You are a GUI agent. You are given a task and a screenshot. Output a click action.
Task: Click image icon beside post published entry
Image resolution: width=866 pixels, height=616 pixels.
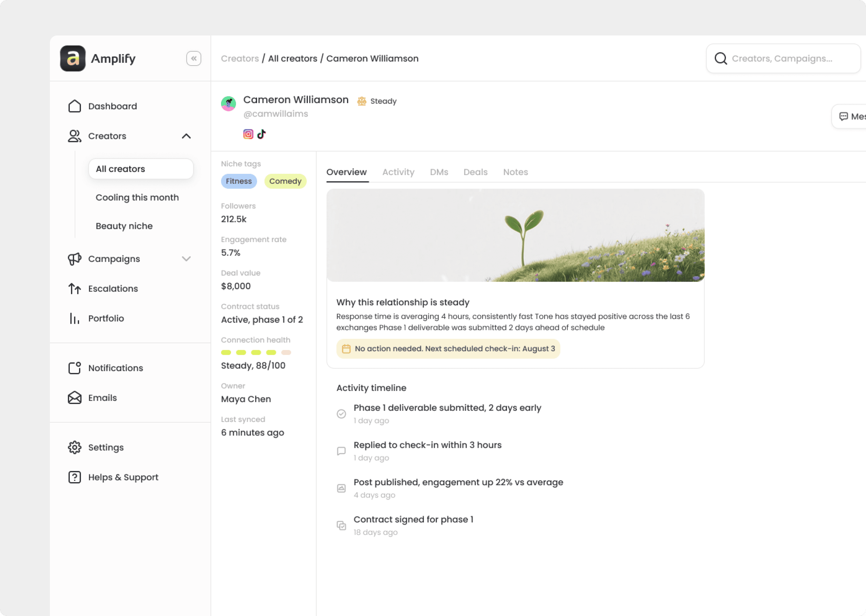coord(342,488)
